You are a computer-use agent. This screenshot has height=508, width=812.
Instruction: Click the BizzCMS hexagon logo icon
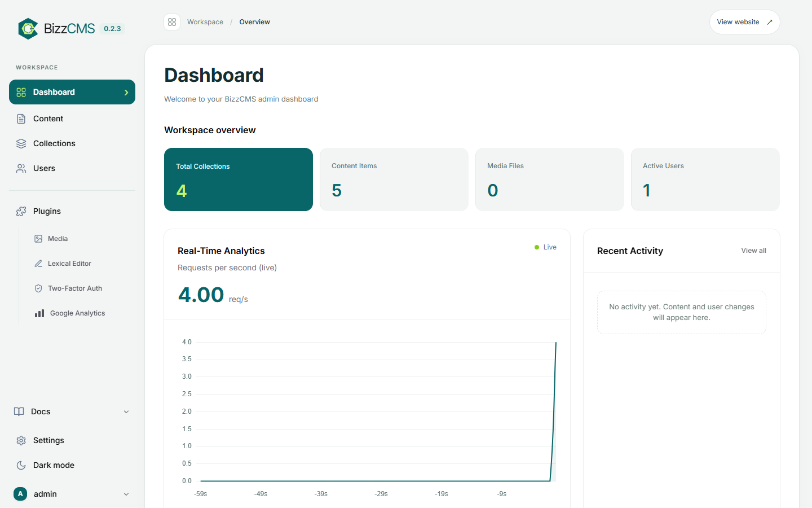coord(28,29)
